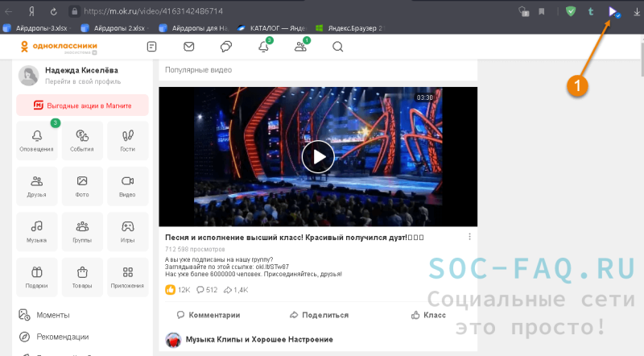Open the Игры tile
This screenshot has height=356, width=644.
tap(128, 232)
